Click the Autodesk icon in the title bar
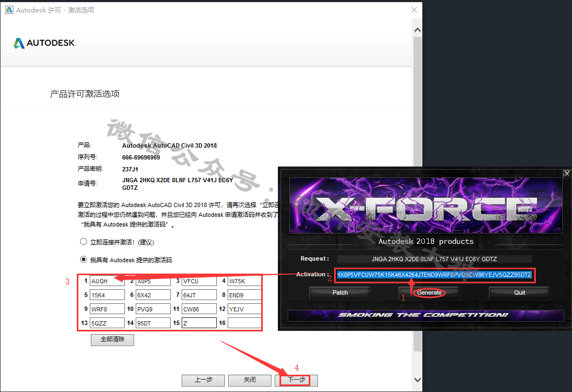 tap(9, 10)
